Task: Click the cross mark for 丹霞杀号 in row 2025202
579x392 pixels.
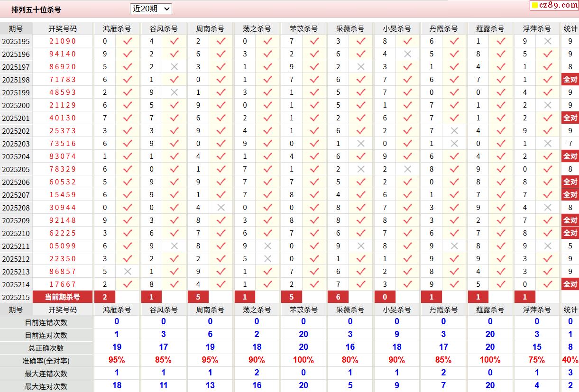Action: point(454,131)
